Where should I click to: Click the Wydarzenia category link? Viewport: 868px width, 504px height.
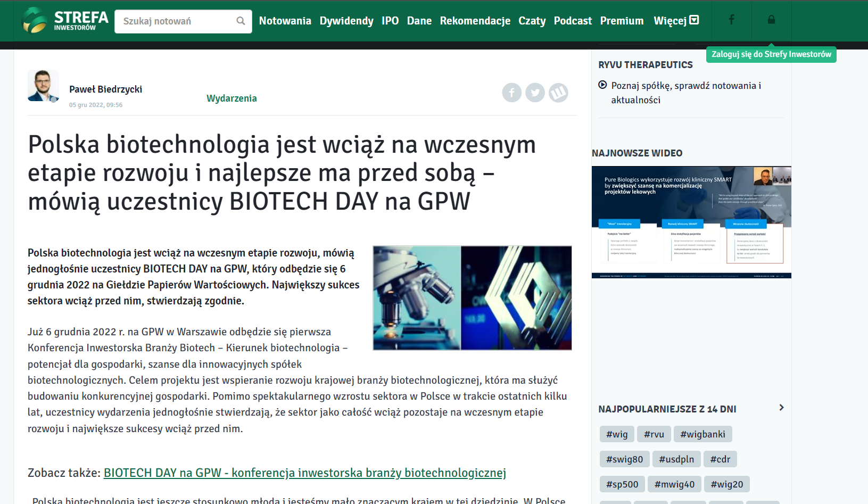click(x=232, y=98)
